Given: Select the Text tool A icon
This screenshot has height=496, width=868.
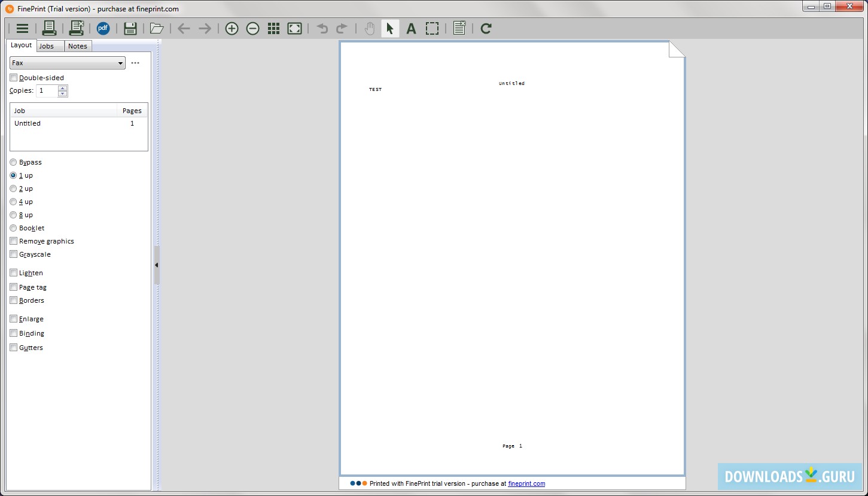Looking at the screenshot, I should (411, 29).
